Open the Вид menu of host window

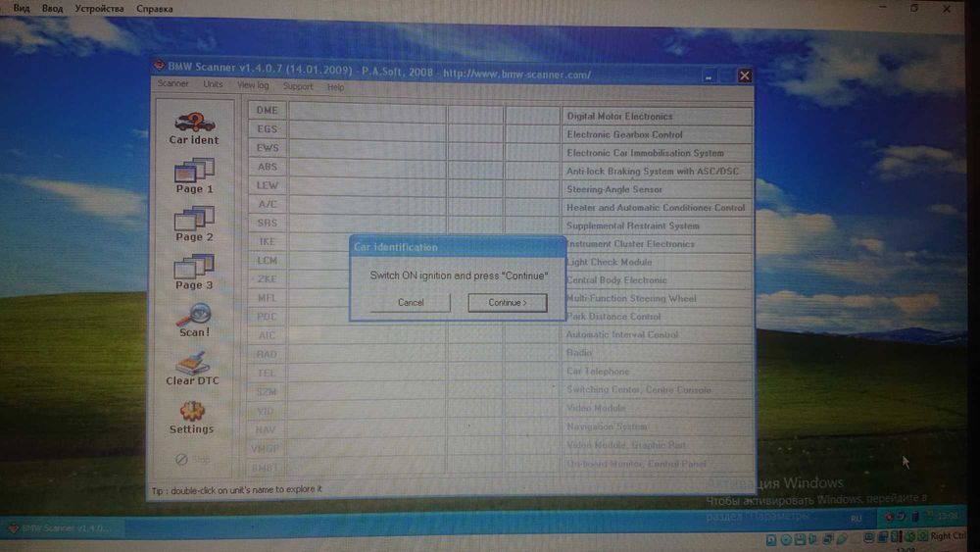click(22, 8)
